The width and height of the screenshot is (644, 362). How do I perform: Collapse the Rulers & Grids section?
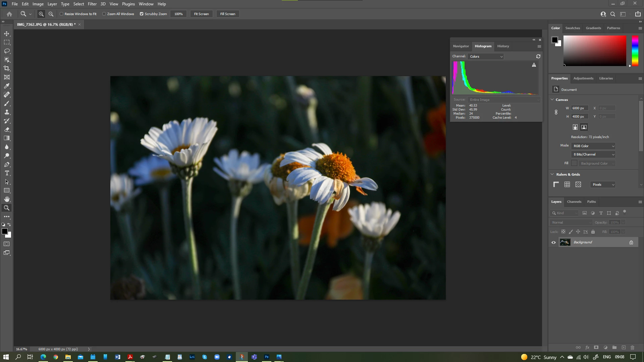(552, 174)
